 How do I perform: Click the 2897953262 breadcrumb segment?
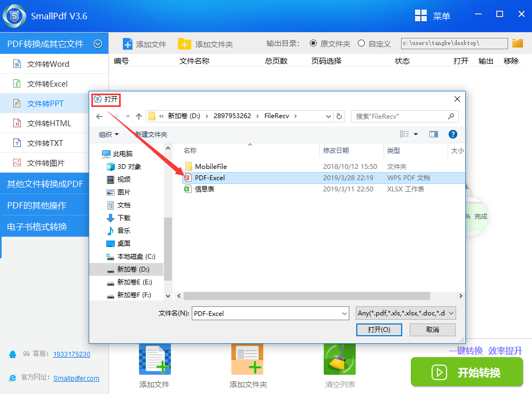click(232, 116)
